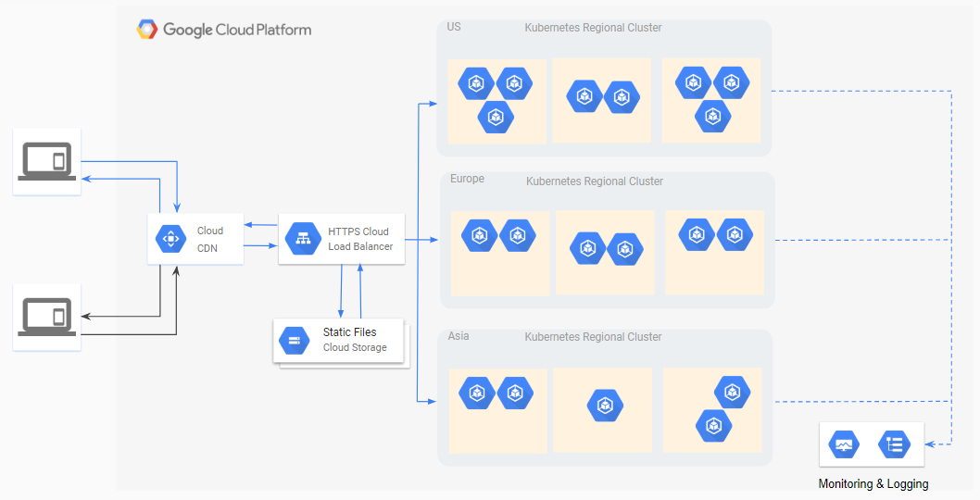Pick top-left pod in US cluster's third zone
The width and height of the screenshot is (980, 500).
693,82
